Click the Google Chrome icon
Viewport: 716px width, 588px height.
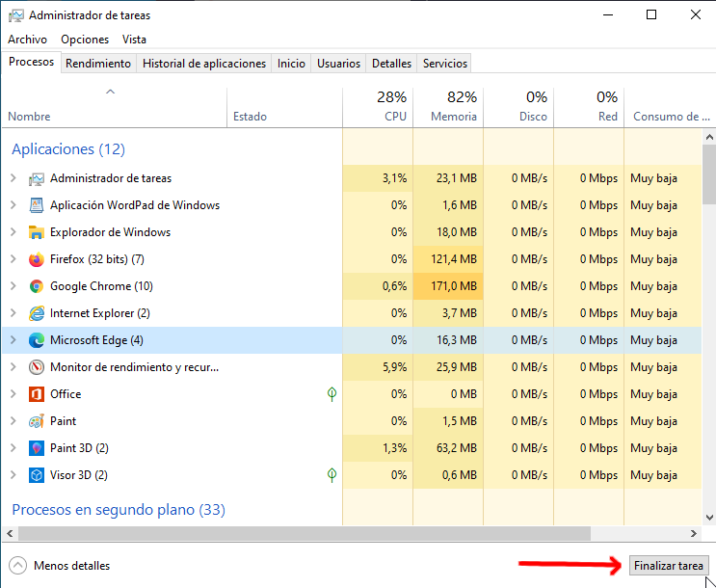[x=36, y=286]
